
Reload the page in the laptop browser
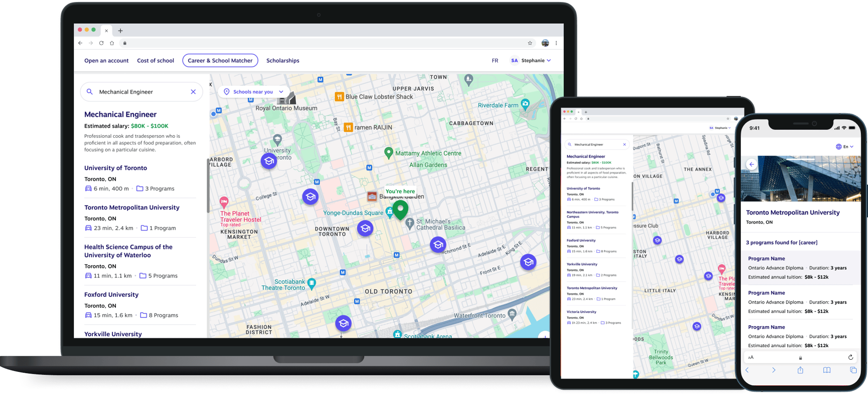point(101,43)
